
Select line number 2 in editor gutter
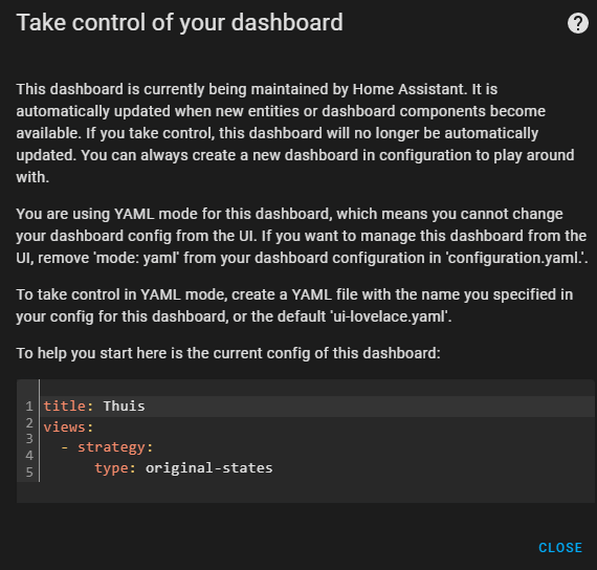(x=29, y=423)
